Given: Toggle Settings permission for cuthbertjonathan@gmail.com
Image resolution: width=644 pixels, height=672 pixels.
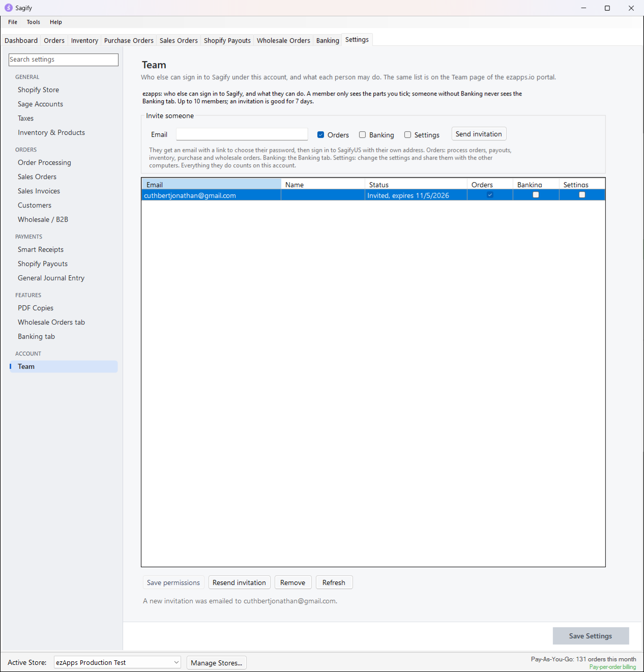Looking at the screenshot, I should coord(582,195).
